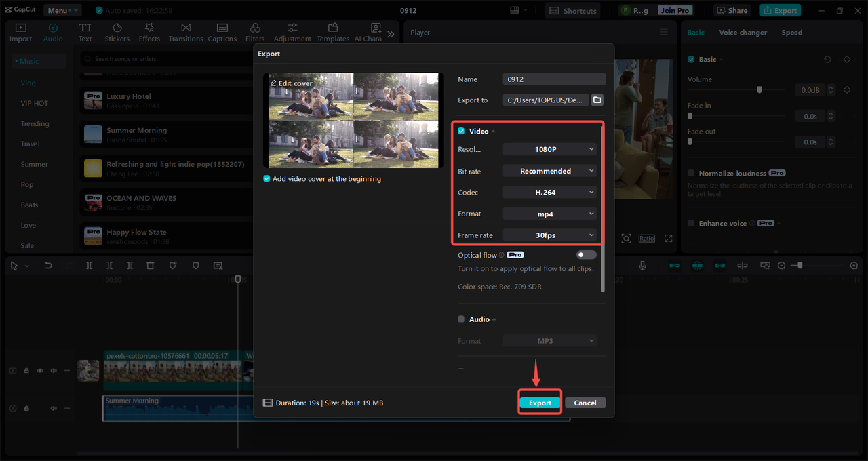Open the Filters panel icon

(x=255, y=28)
